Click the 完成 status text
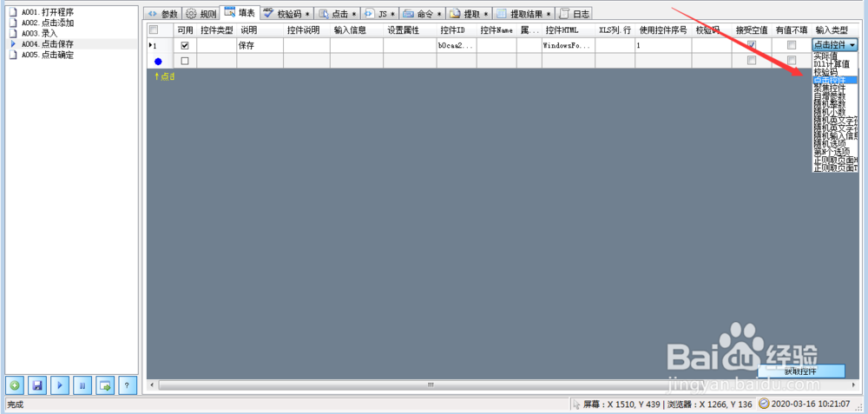The width and height of the screenshot is (868, 414). click(16, 404)
